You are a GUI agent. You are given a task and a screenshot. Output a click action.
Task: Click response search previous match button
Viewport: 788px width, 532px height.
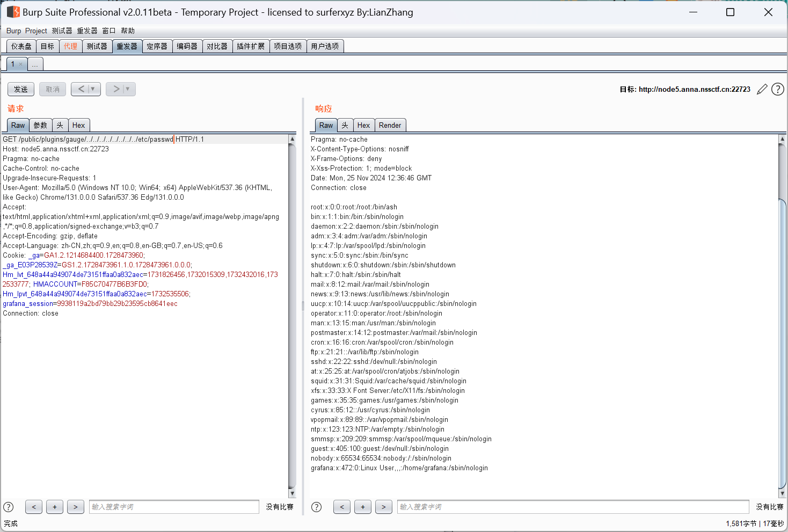342,507
